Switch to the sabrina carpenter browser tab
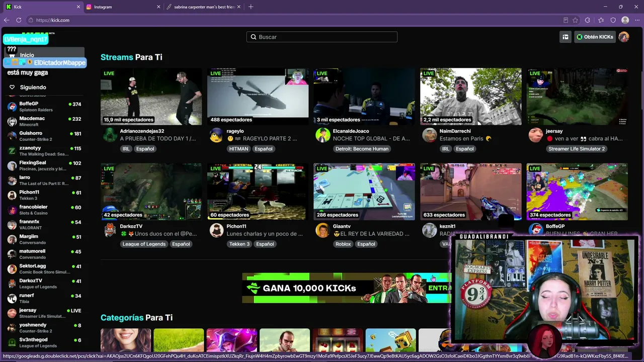This screenshot has height=362, width=644. 204,7
